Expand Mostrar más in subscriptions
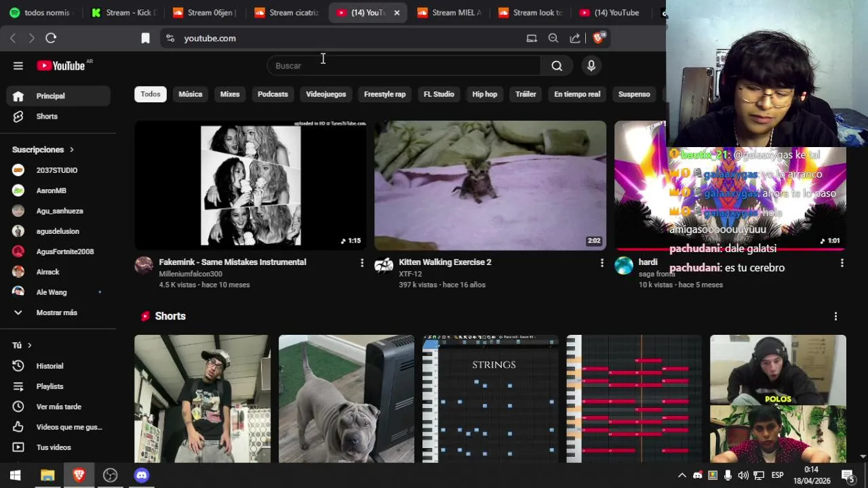The width and height of the screenshot is (868, 488). coord(58,312)
